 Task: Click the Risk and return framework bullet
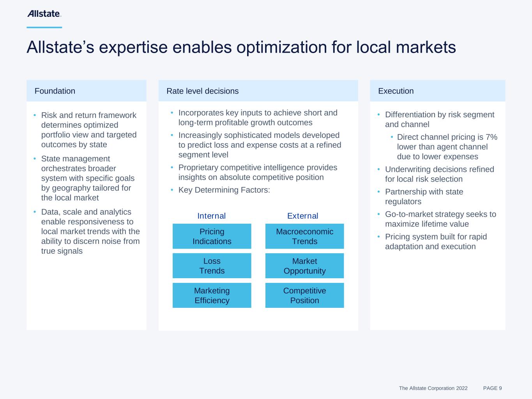88,130
